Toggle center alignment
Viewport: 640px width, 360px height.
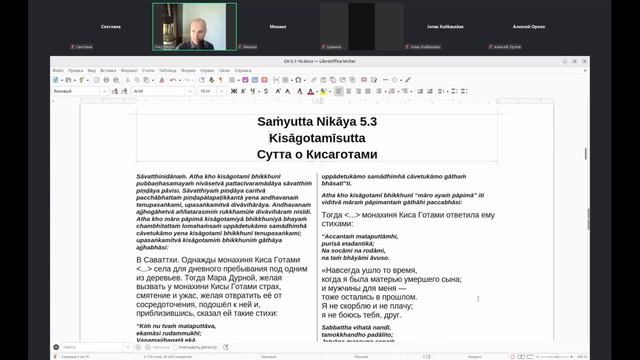click(x=349, y=91)
